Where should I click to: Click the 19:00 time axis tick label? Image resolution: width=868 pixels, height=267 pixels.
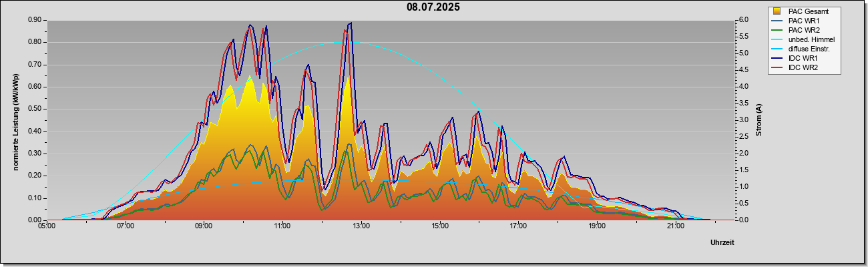click(x=597, y=226)
